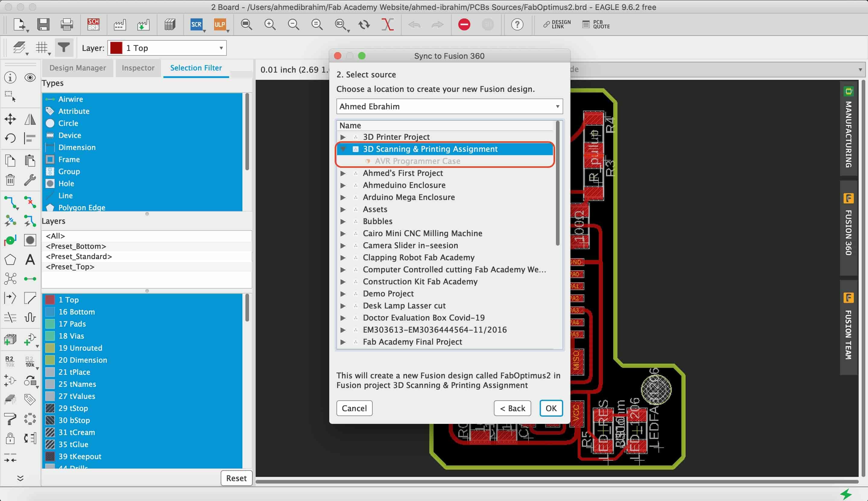Click the project list vertical scrollbar

(558, 183)
